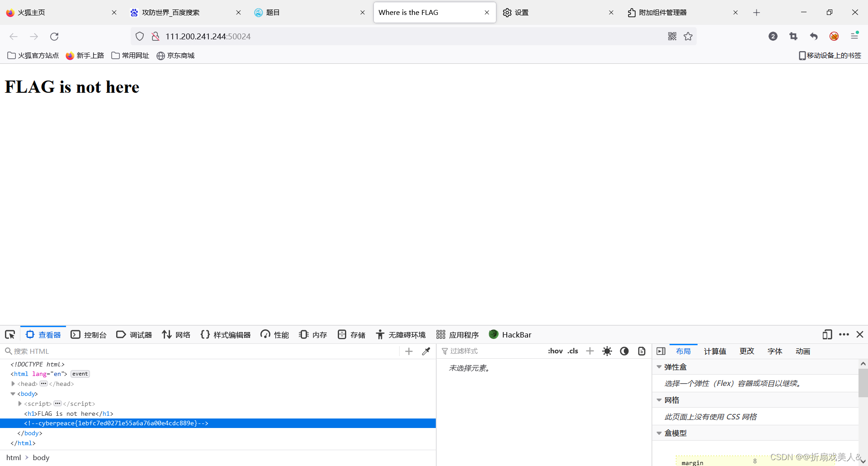Open the 存储 storage tab
The image size is (868, 466).
[x=351, y=335]
